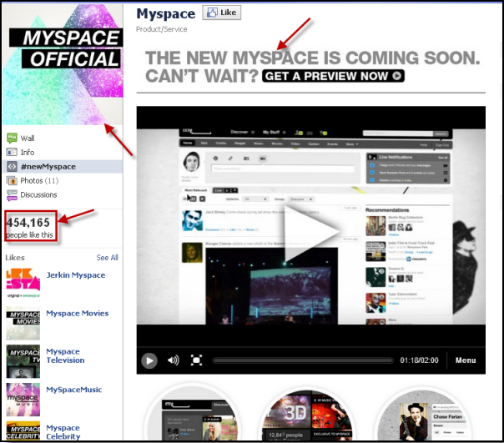Viewport: 504px width, 443px height.
Task: Click the Myspace Official profile picture
Action: click(x=63, y=64)
